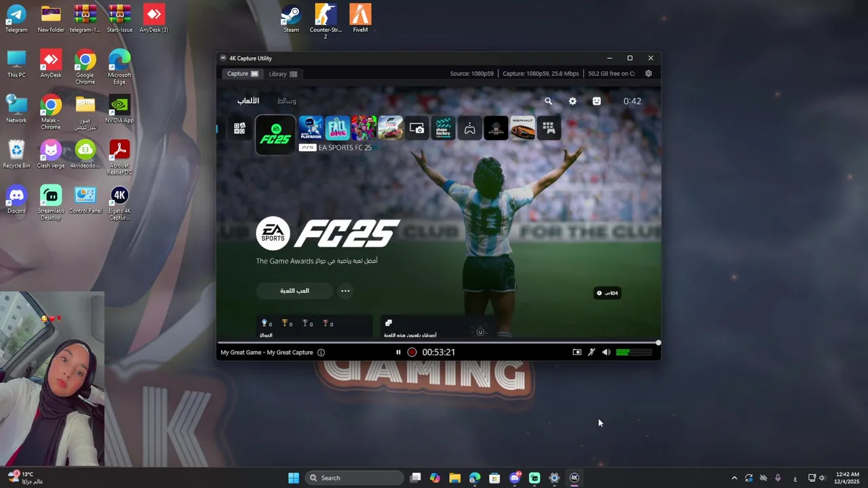Select Astro's Playroom game tile
The width and height of the screenshot is (868, 488).
click(311, 128)
